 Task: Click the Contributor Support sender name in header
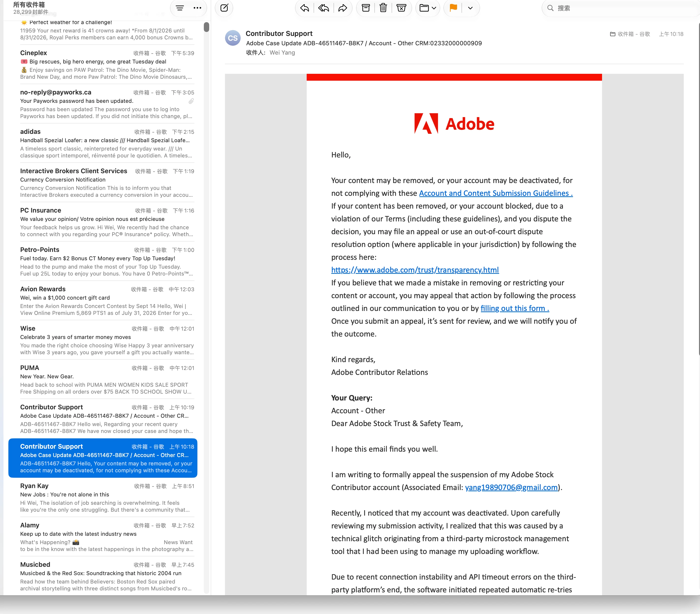(279, 33)
